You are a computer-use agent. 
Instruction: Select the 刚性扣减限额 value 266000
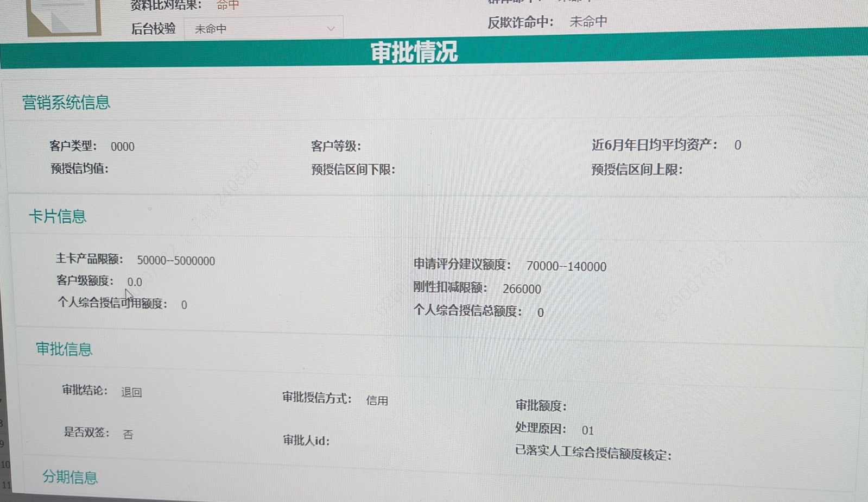coord(522,289)
